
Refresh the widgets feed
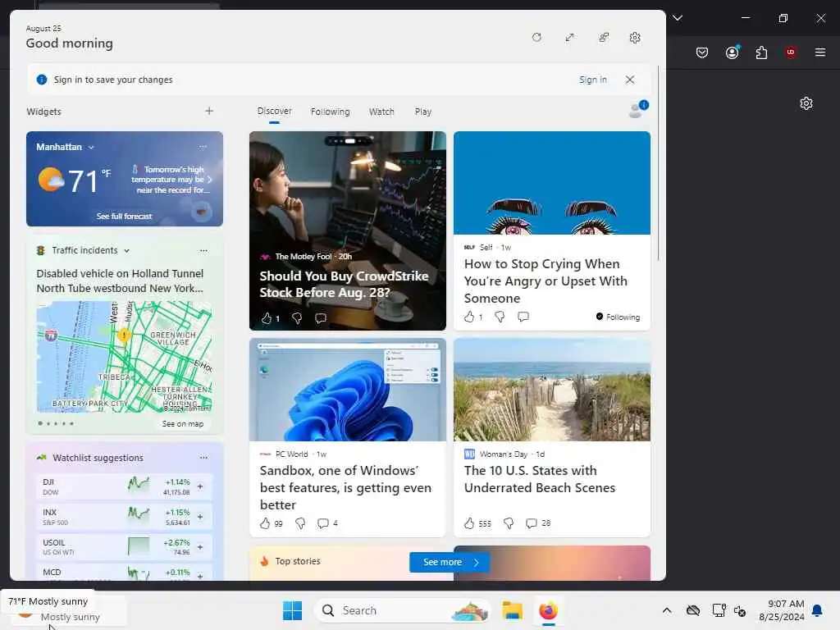(536, 38)
